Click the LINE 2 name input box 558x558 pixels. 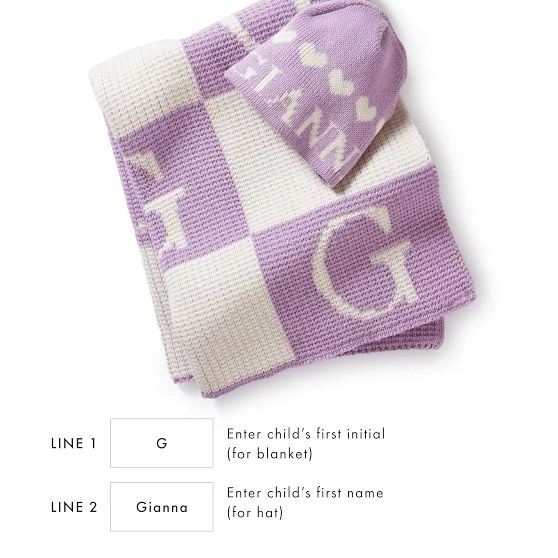[x=162, y=507]
